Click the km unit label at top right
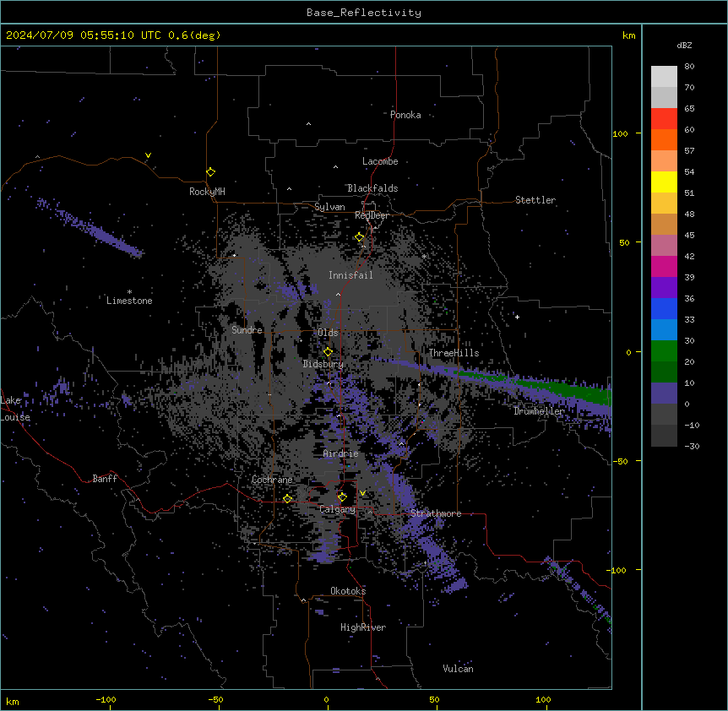Screen dimensions: 728x711 coord(629,35)
